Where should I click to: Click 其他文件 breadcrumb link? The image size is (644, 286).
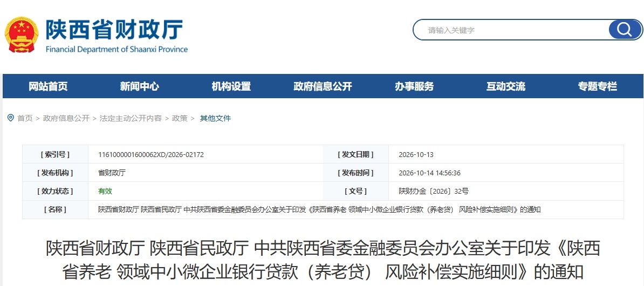coord(215,118)
